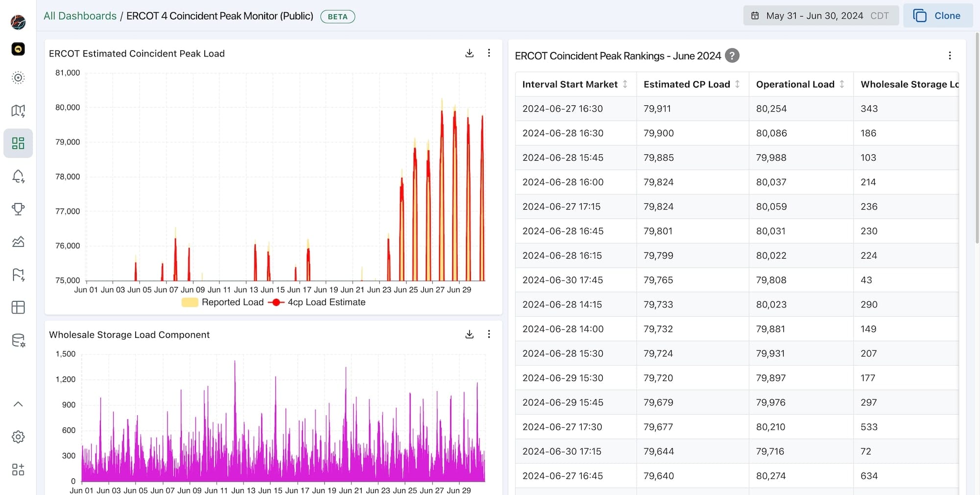Click the Wholesale Storage value 43

click(x=866, y=280)
